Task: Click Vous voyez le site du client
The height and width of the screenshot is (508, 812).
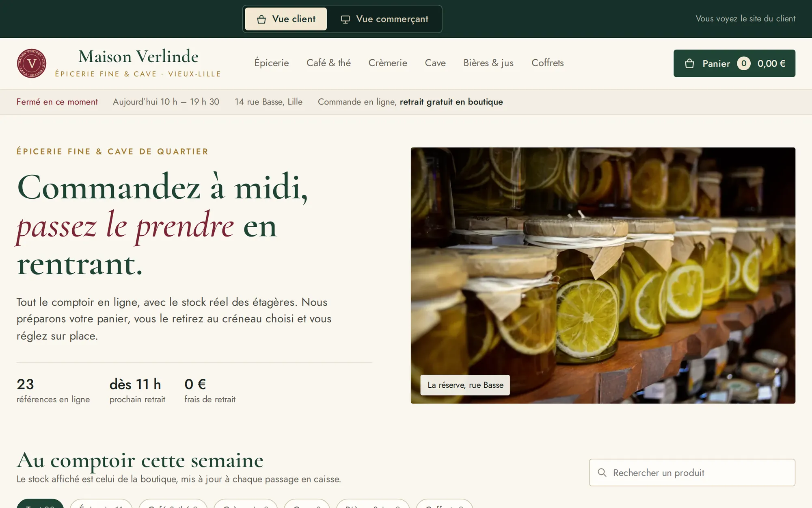Action: point(745,19)
